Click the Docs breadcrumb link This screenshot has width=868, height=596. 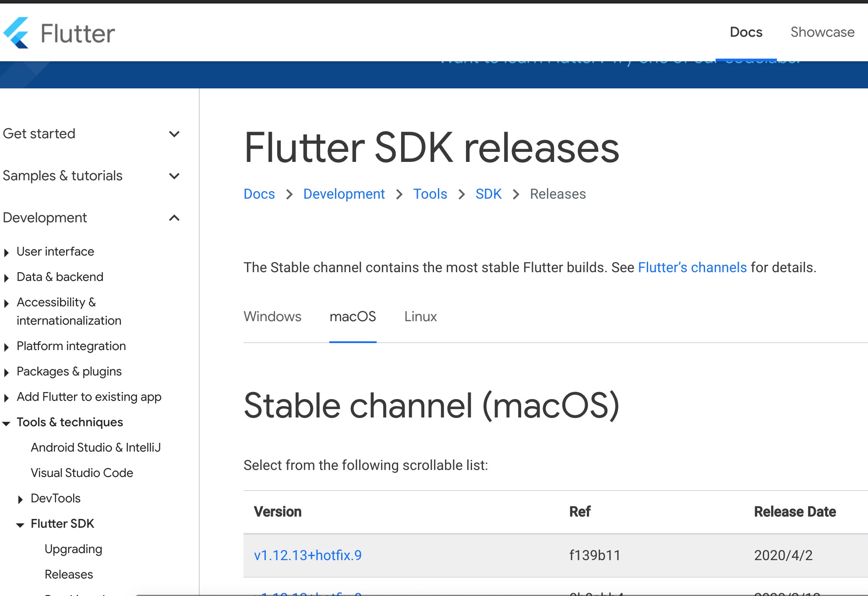[x=259, y=194]
